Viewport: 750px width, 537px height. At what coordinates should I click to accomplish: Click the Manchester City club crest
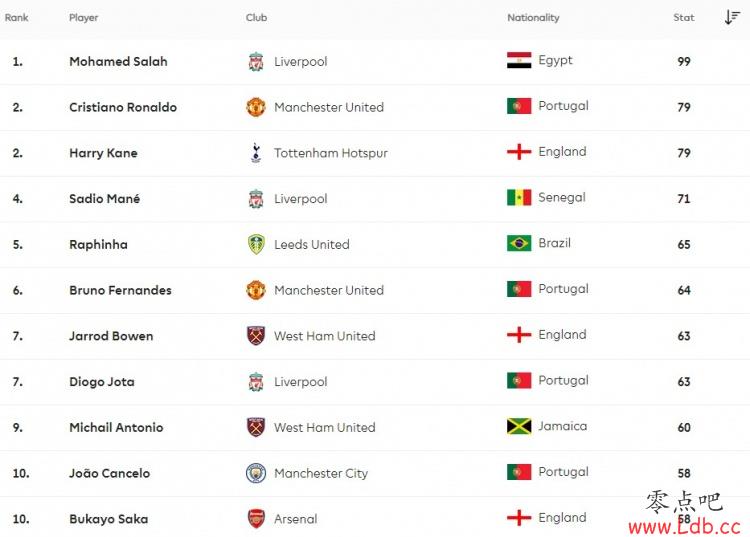pyautogui.click(x=256, y=473)
